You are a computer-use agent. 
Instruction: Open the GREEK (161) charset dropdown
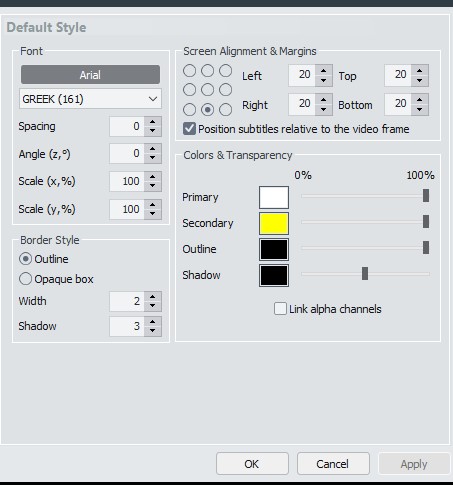coord(90,99)
